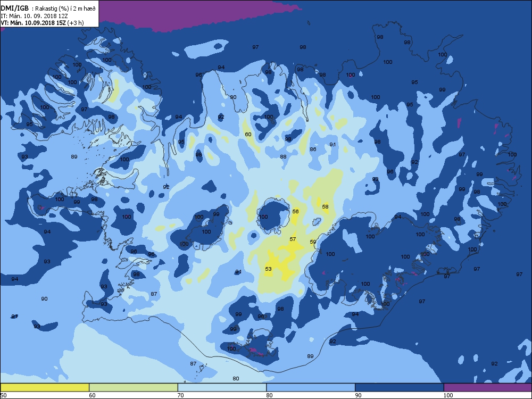Screen dimensions: 532x399
Task: Click the DMI/IGB title text
Action: tap(14, 9)
